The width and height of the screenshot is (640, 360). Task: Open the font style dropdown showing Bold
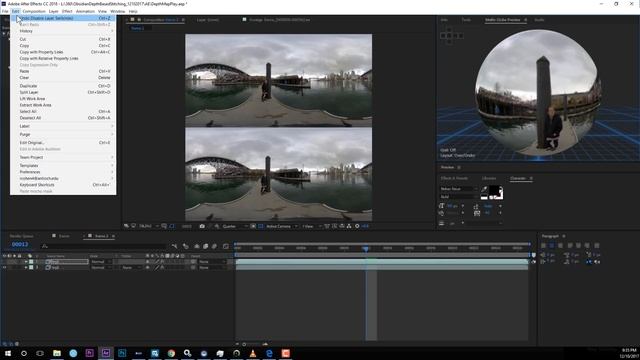coord(459,197)
